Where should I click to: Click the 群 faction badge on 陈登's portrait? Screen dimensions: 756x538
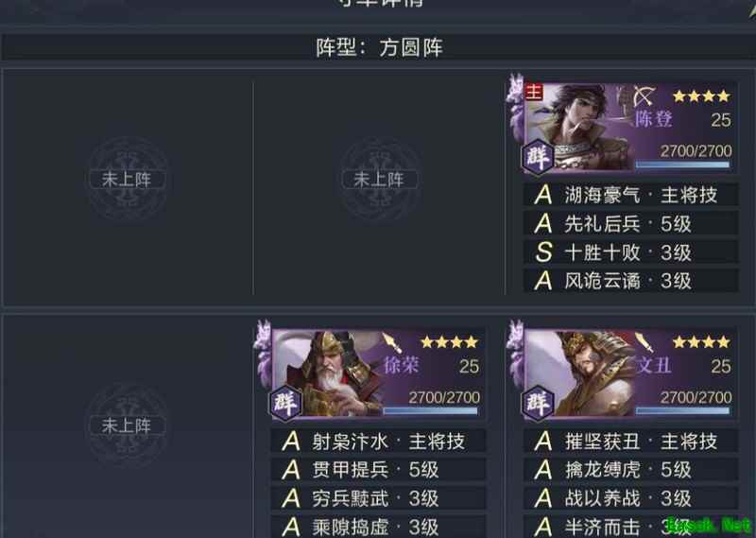[x=538, y=156]
